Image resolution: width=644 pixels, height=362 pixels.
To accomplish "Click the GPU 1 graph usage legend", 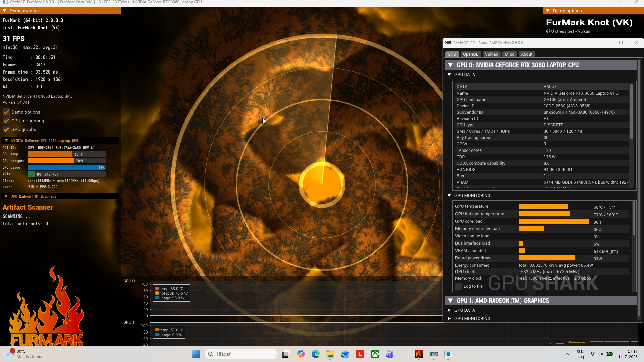I will (168, 335).
